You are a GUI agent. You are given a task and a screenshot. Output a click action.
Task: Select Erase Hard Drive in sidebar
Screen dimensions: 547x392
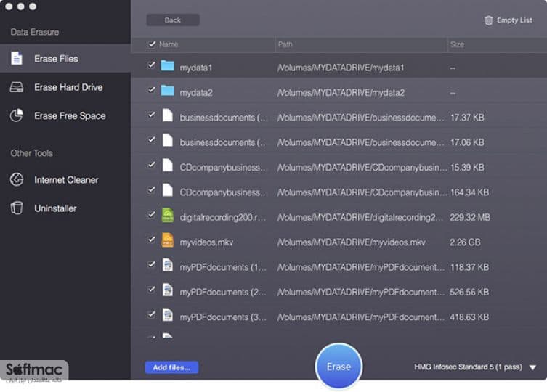(65, 87)
